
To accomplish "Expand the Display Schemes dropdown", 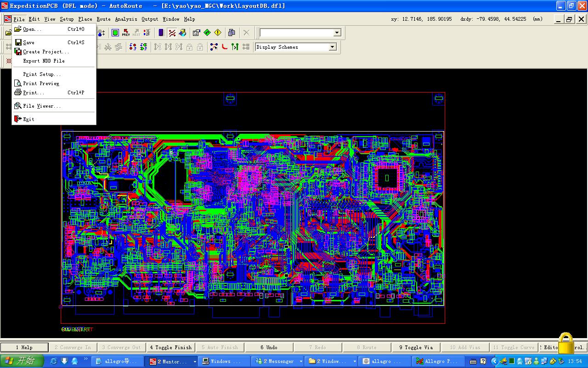I will point(333,47).
